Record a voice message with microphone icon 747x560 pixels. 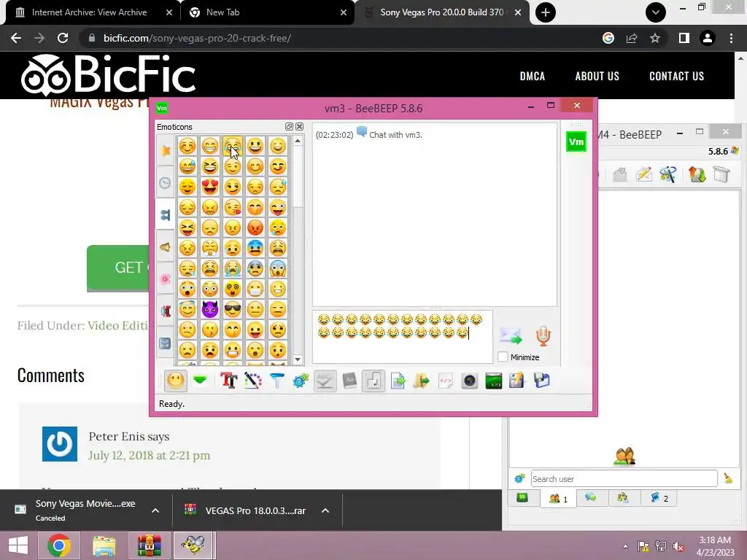[543, 336]
